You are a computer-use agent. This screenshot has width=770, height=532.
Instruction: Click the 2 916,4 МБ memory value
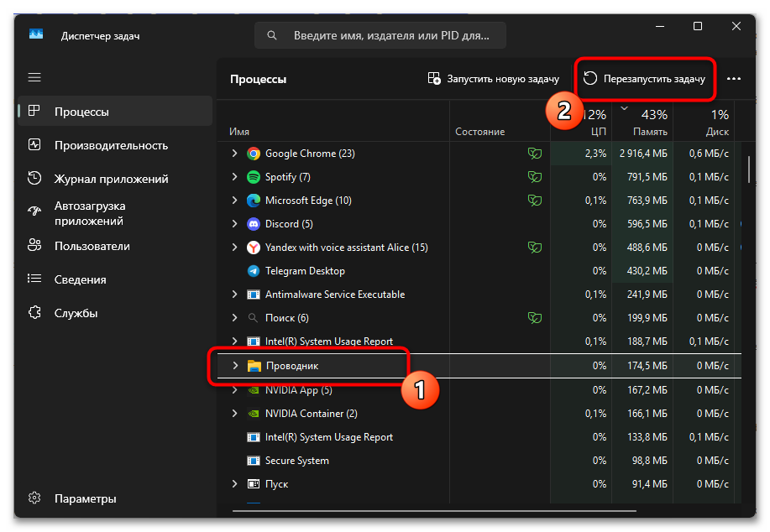click(643, 154)
